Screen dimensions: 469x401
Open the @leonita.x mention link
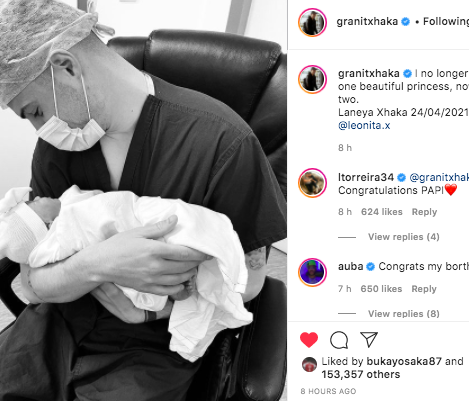point(364,125)
